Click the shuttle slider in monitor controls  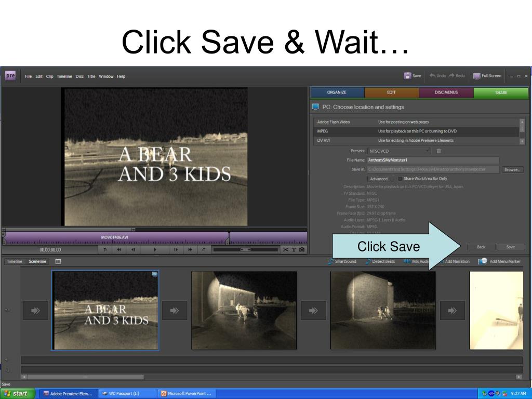point(245,250)
